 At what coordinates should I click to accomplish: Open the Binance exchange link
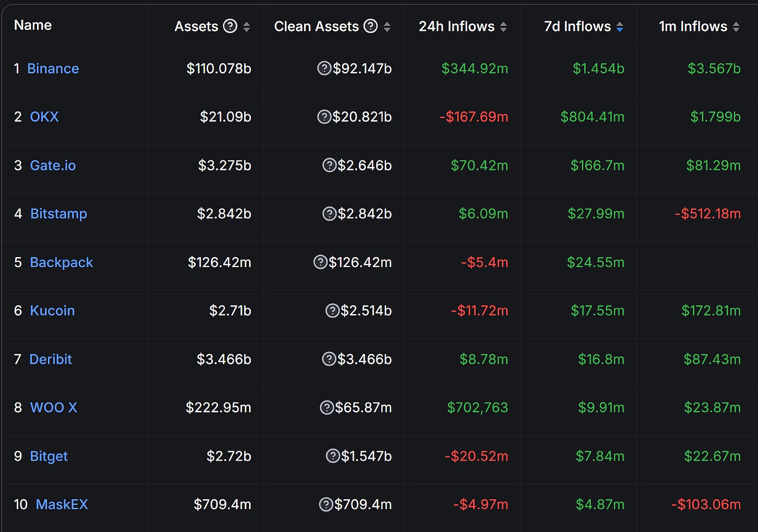(x=53, y=68)
